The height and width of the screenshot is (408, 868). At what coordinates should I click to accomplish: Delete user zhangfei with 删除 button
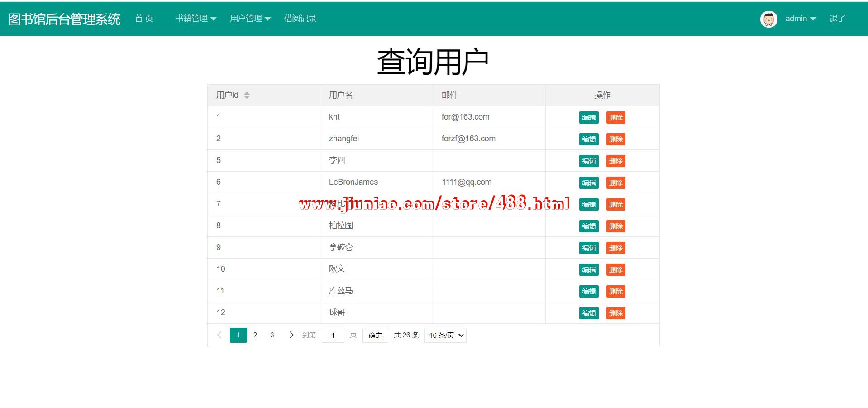tap(615, 139)
